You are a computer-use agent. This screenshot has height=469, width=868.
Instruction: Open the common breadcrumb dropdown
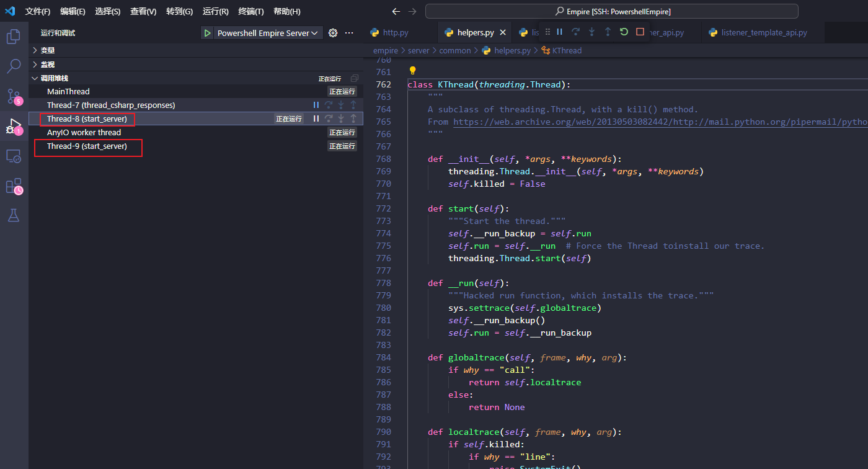[x=455, y=50]
